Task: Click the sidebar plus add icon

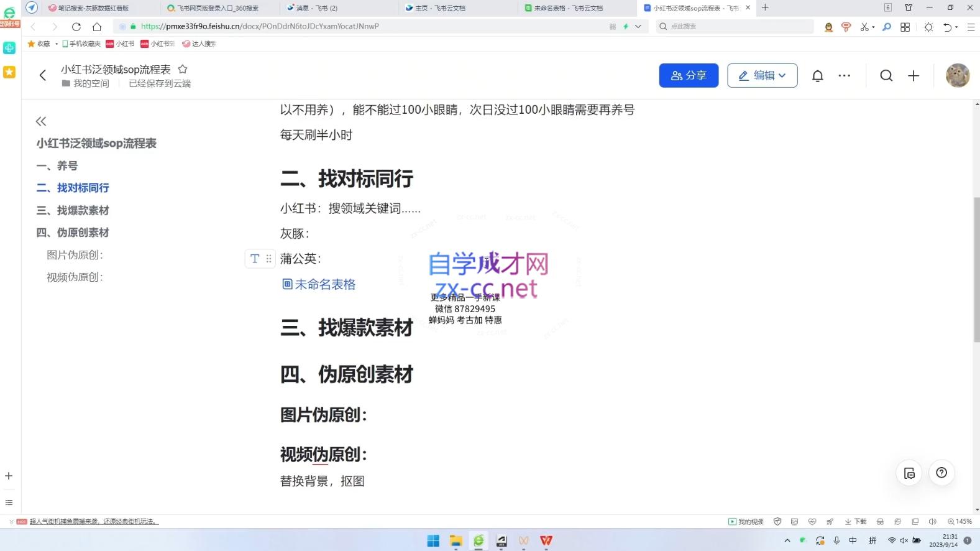Action: click(9, 476)
